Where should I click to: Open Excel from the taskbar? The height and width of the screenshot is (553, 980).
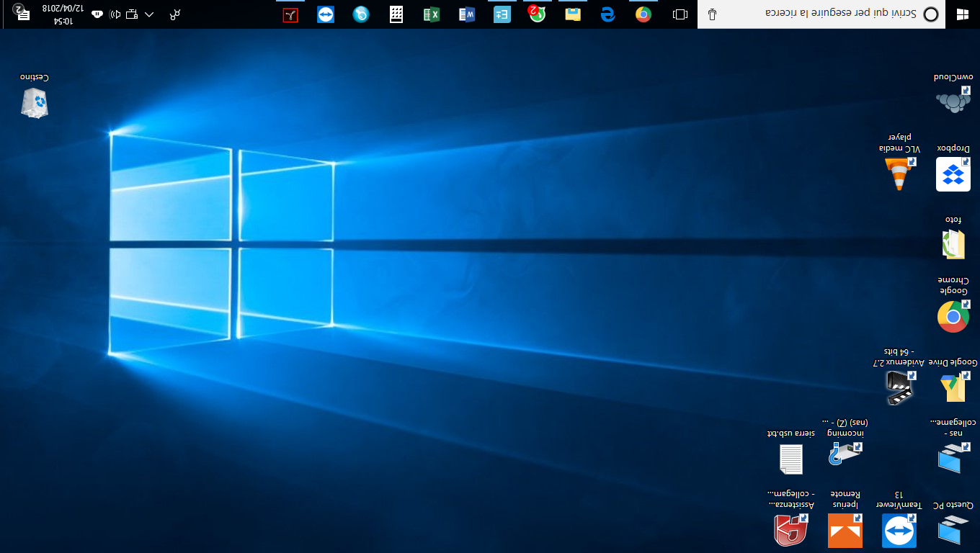tap(432, 14)
